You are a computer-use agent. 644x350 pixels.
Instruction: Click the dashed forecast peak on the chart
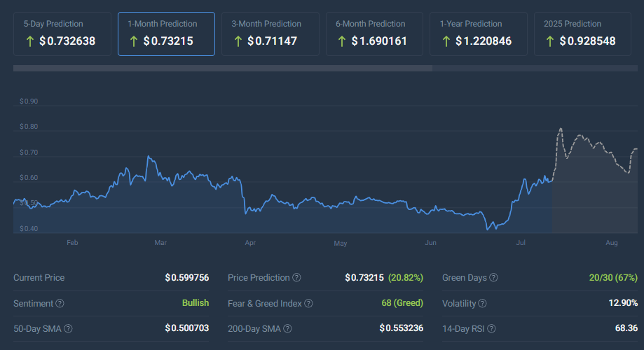coord(560,129)
